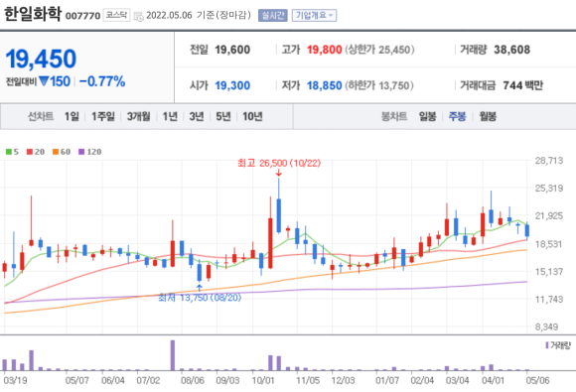This screenshot has width=576, height=392.
Task: Click the 거래대금 744 백만 value
Action: (x=522, y=85)
